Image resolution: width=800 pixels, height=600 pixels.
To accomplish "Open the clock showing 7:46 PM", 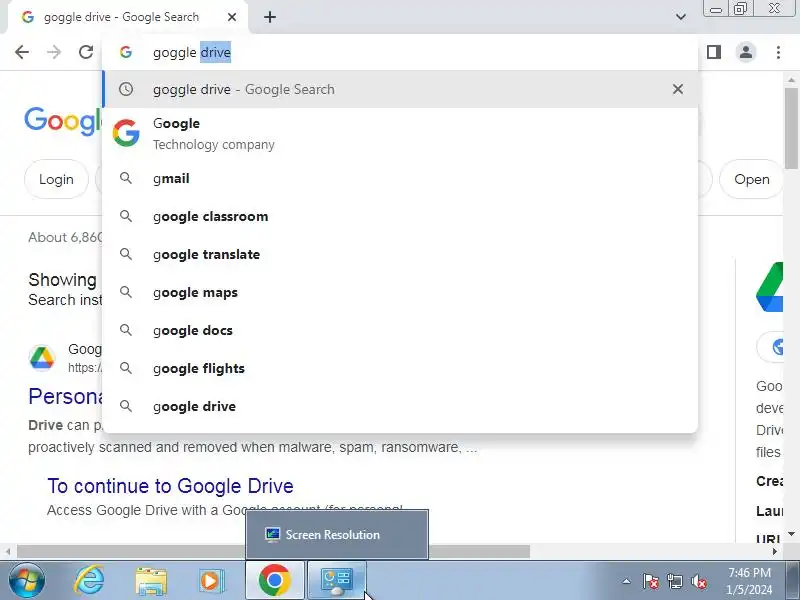I will pos(749,581).
